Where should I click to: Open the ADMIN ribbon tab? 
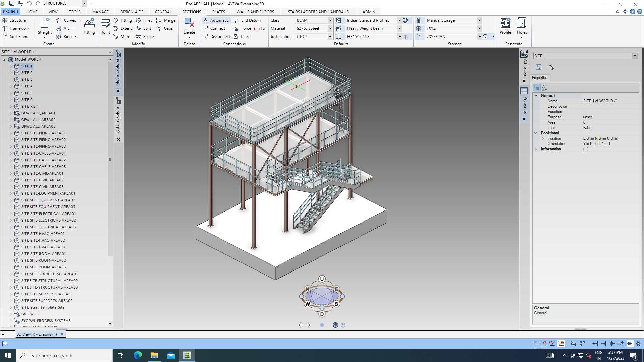pyautogui.click(x=369, y=11)
